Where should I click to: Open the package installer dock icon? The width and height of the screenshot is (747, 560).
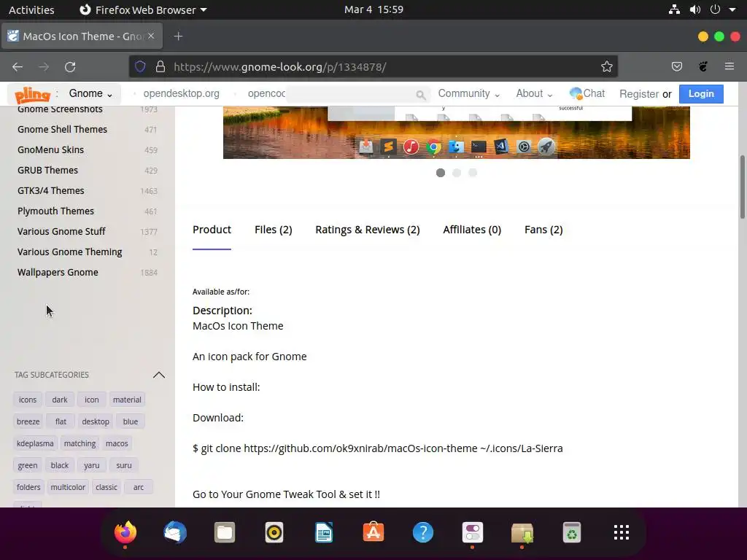coord(522,532)
